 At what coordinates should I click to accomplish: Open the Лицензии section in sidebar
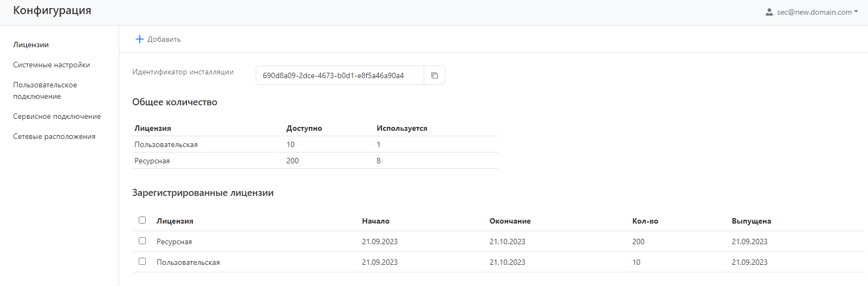click(31, 45)
